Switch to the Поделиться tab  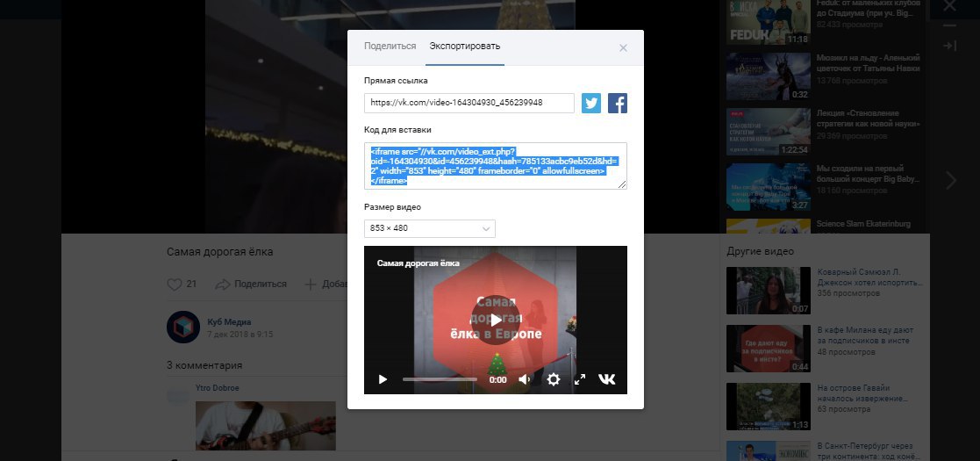click(390, 47)
